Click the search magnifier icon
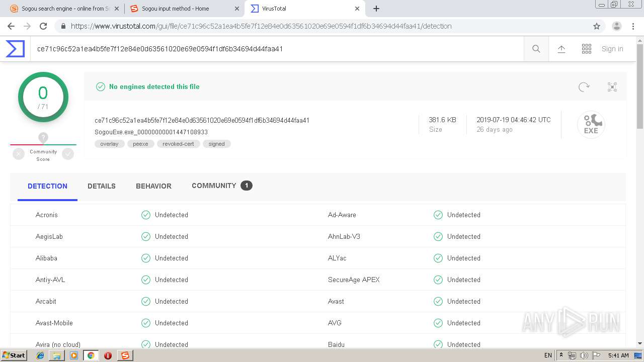 point(536,49)
